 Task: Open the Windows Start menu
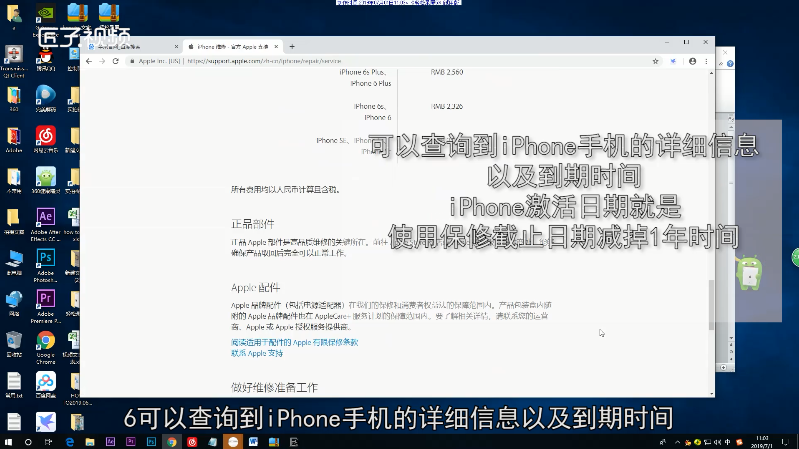pyautogui.click(x=10, y=441)
